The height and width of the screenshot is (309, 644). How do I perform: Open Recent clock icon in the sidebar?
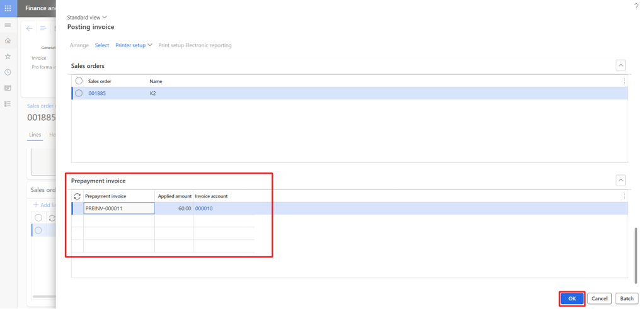[8, 72]
